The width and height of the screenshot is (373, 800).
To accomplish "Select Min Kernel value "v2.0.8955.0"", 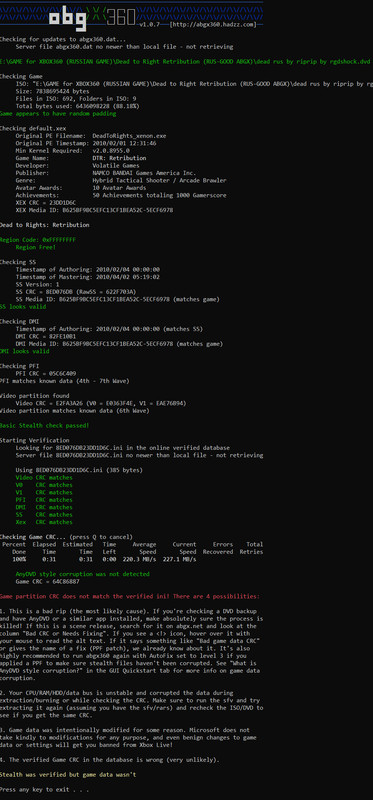I will click(111, 151).
